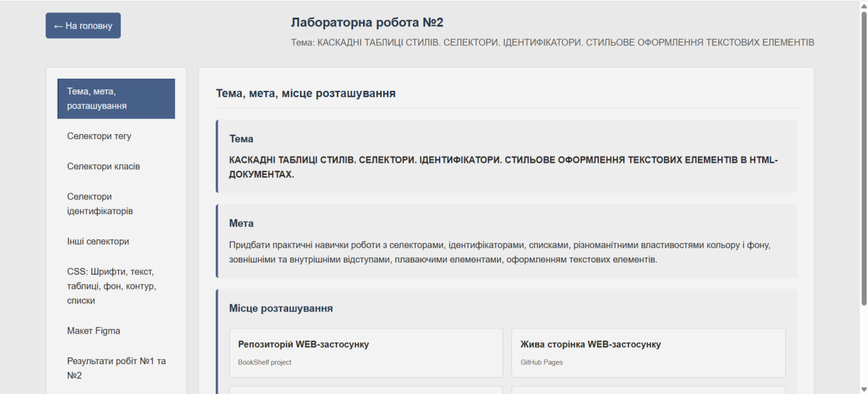Click the page's vertical scrollbar thumb

[x=864, y=156]
